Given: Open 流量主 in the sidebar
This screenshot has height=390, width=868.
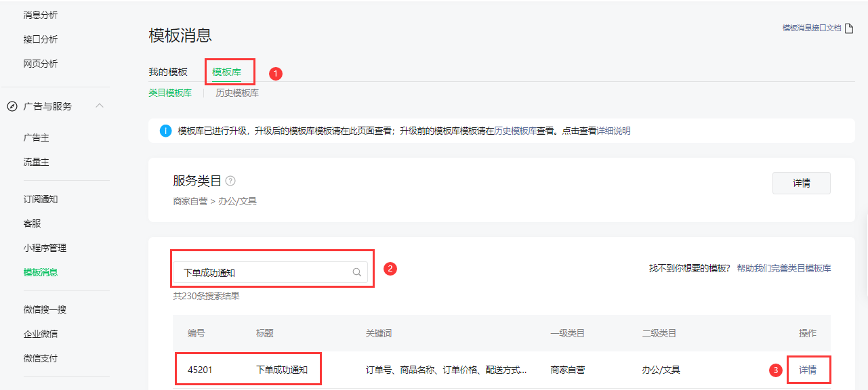Looking at the screenshot, I should pyautogui.click(x=36, y=162).
